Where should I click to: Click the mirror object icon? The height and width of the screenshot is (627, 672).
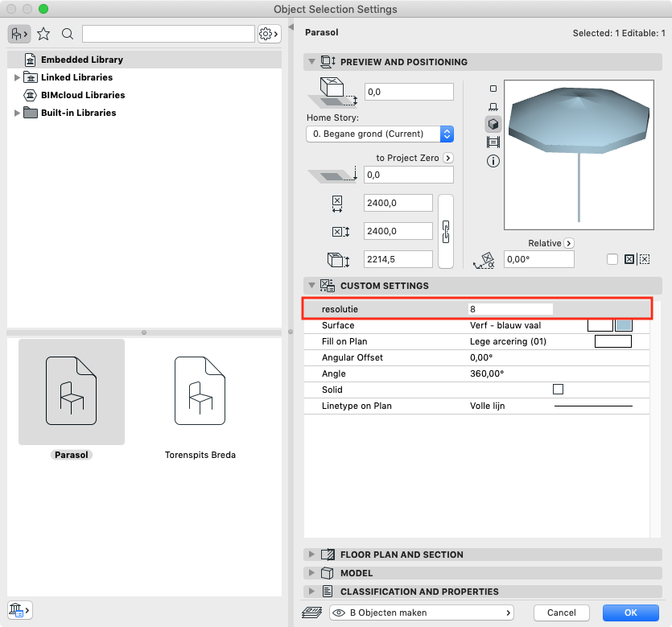point(629,259)
